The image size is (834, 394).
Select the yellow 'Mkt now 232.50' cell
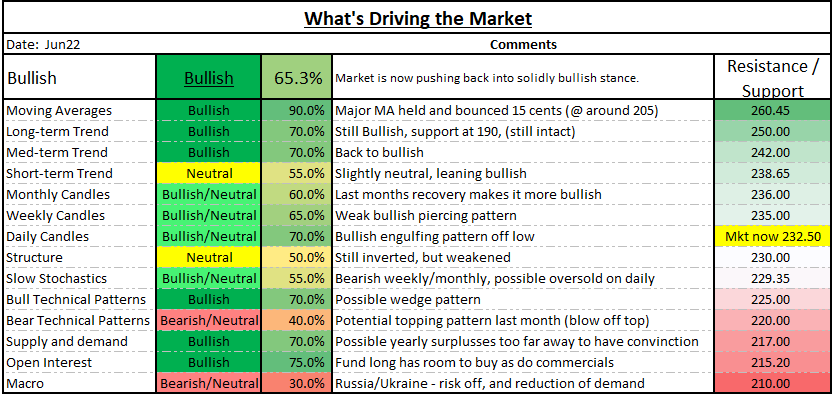(771, 237)
